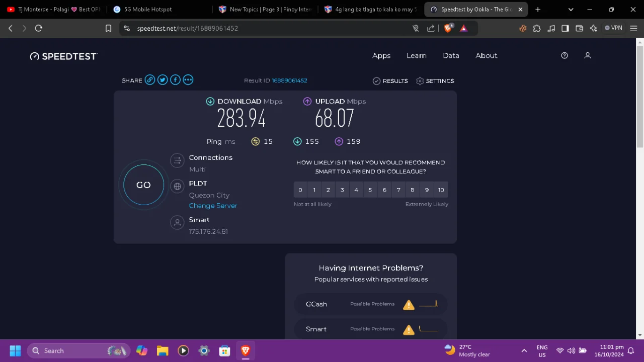Click Change Server link
Screen dimensions: 644x362
pos(213,206)
